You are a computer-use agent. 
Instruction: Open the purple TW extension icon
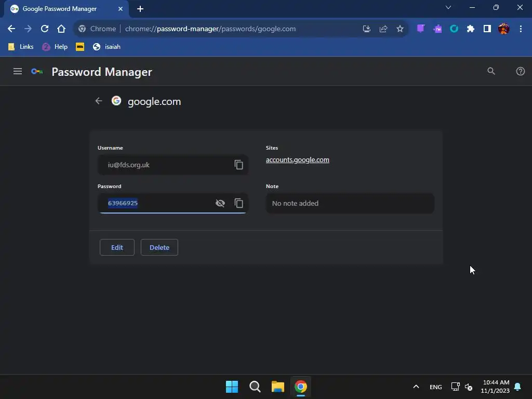pos(437,29)
